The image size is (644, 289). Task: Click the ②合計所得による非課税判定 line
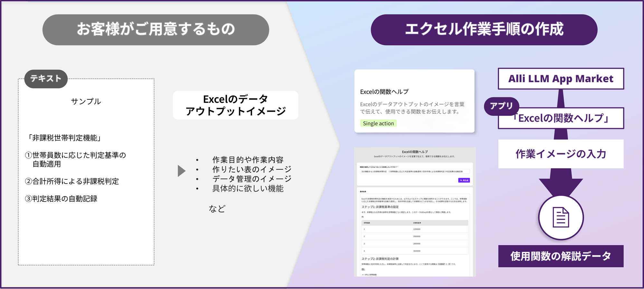click(x=72, y=181)
